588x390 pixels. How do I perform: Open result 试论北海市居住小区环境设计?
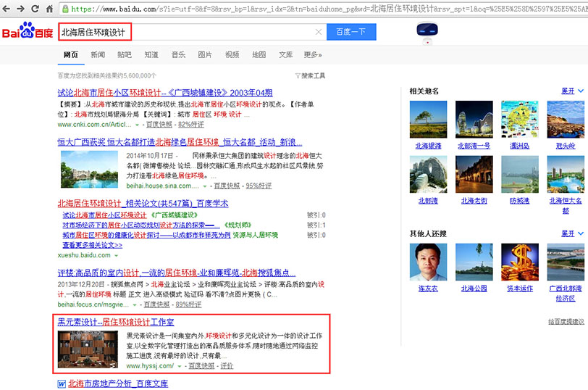(165, 93)
